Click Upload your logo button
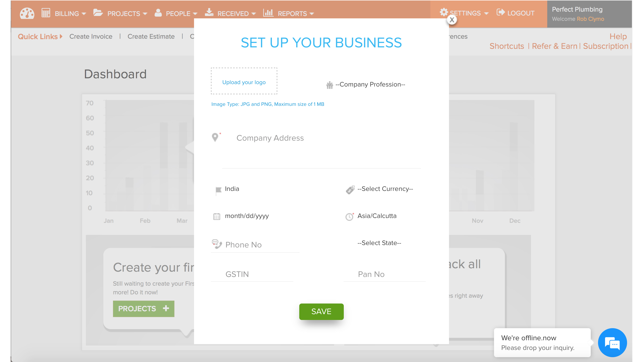Image resolution: width=644 pixels, height=362 pixels. point(244,81)
